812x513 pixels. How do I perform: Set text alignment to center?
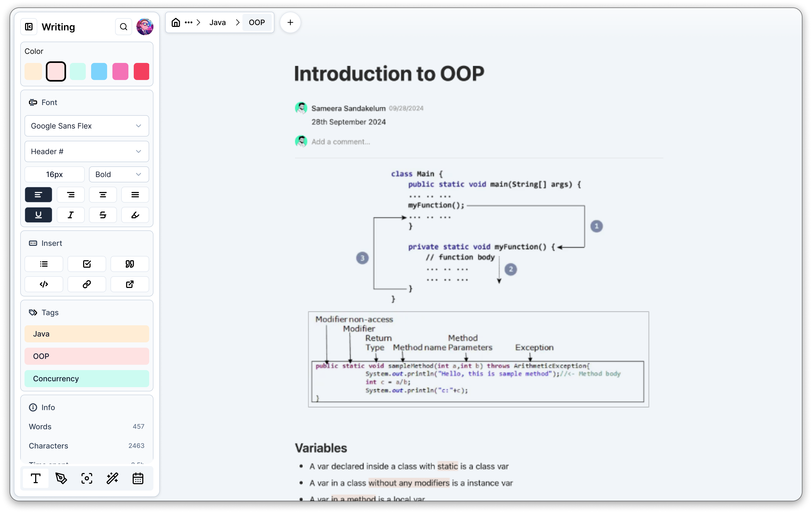[x=103, y=195]
